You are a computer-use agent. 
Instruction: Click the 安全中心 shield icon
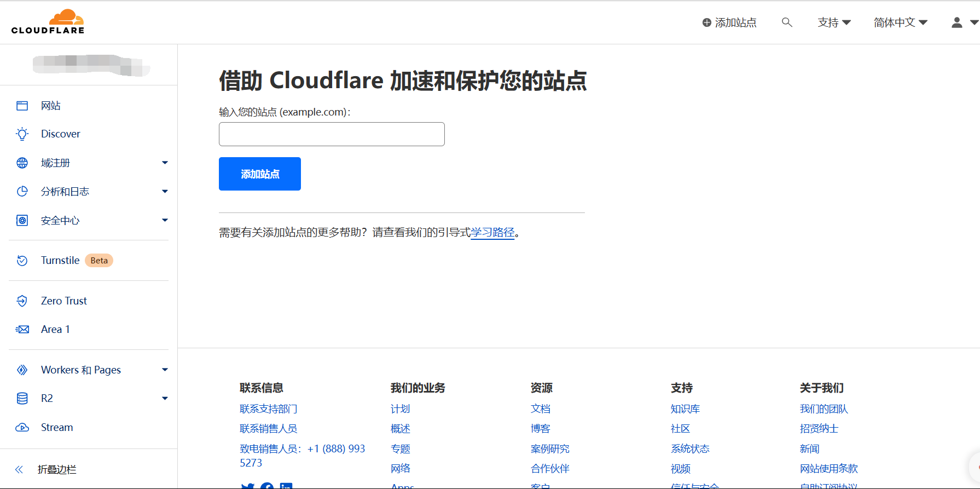[x=22, y=220]
